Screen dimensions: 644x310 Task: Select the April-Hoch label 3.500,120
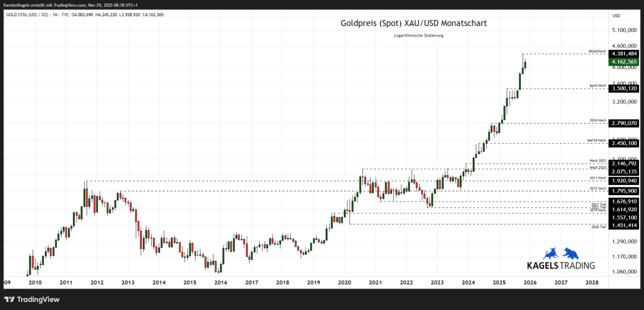(x=625, y=89)
